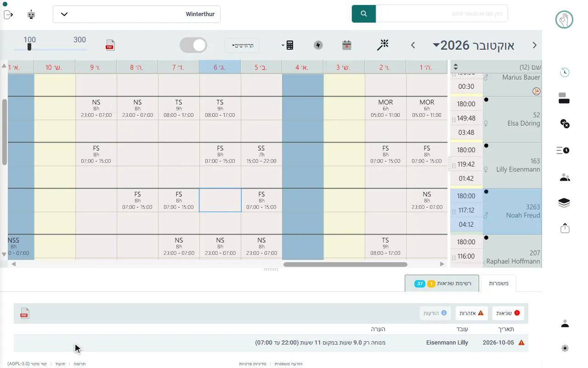Viewport: 588px width, 368px height.
Task: Export error list with lower PDF icon
Action: [25, 313]
